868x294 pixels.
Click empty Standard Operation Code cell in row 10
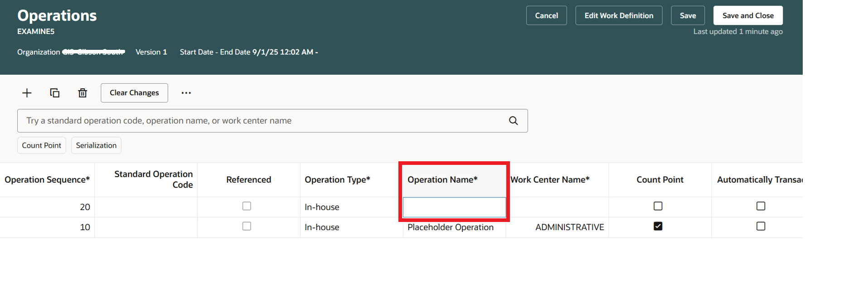(x=146, y=227)
